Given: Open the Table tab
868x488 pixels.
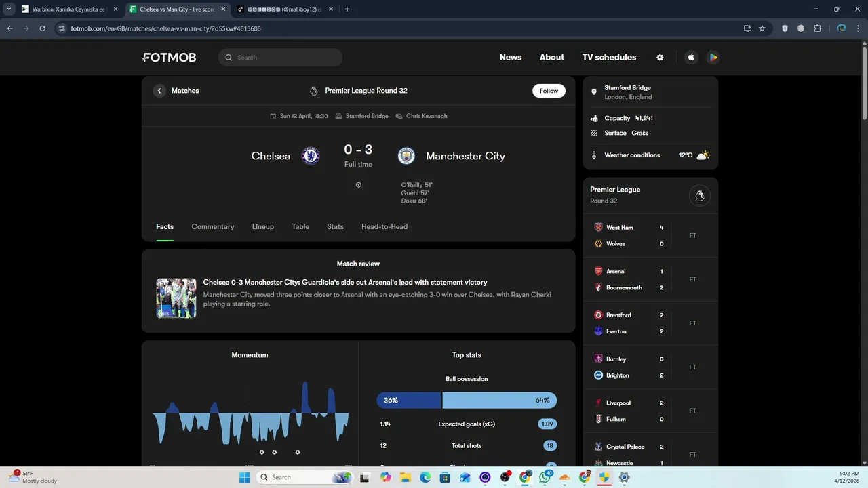Looking at the screenshot, I should coord(300,226).
